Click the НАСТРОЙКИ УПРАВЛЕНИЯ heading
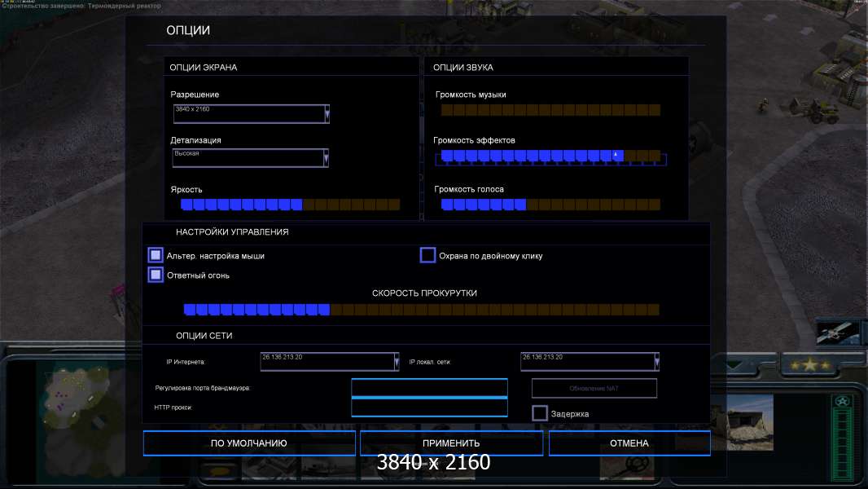868x489 pixels. point(232,231)
